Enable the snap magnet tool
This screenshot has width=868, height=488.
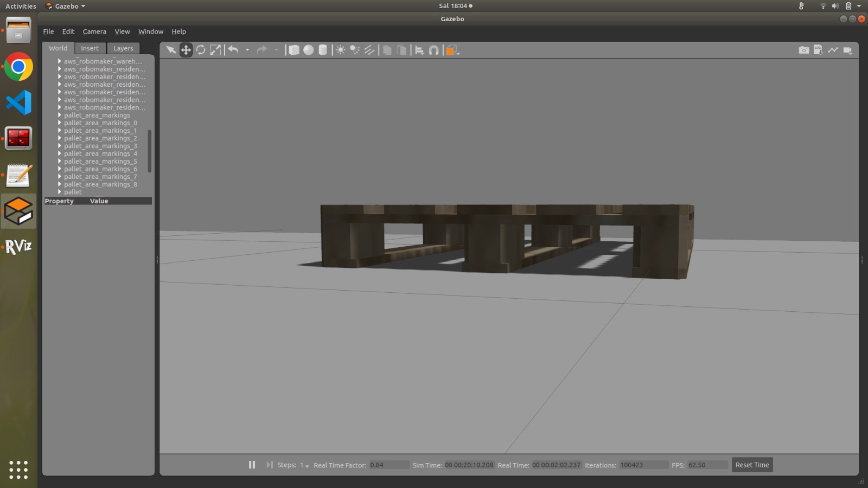pyautogui.click(x=433, y=50)
